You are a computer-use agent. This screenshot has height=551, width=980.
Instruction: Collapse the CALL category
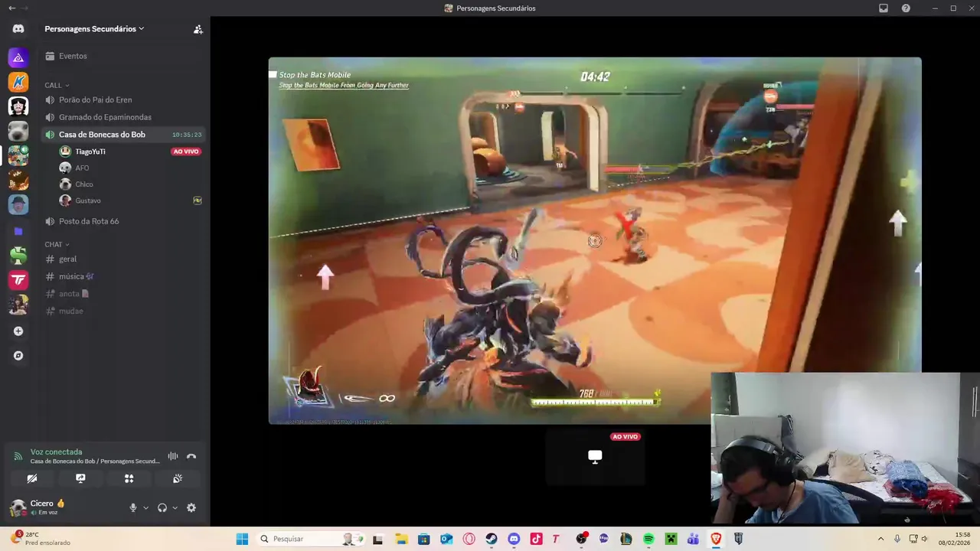click(x=57, y=85)
